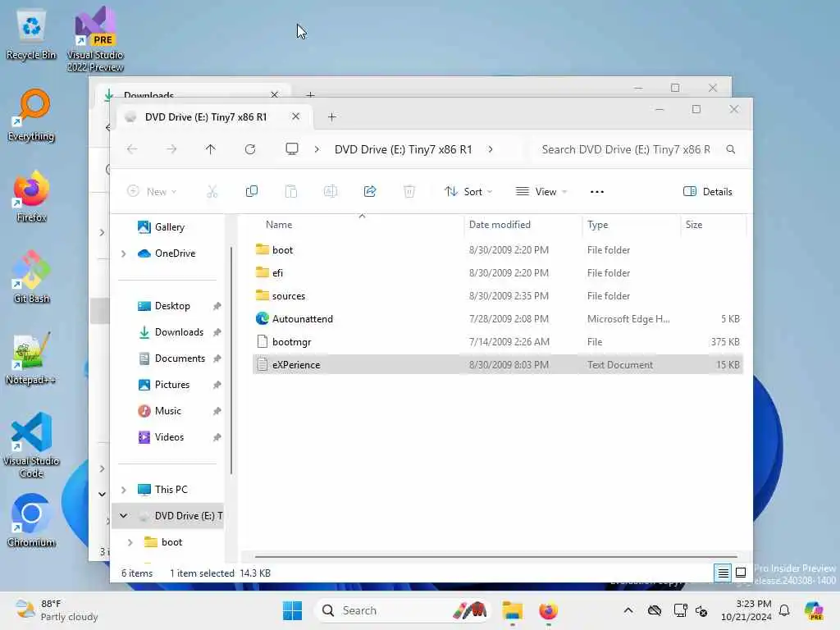Expand the OneDrive tree node
The image size is (840, 630).
click(124, 253)
